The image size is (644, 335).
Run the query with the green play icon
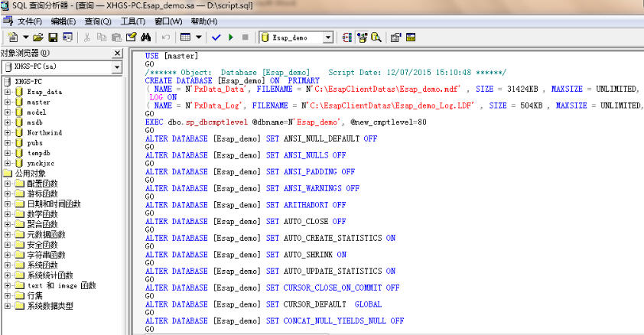[x=231, y=37]
